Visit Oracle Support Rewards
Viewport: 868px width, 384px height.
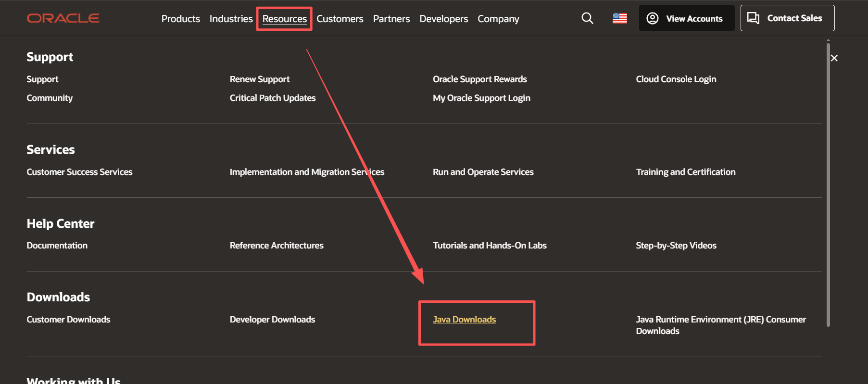click(x=480, y=79)
